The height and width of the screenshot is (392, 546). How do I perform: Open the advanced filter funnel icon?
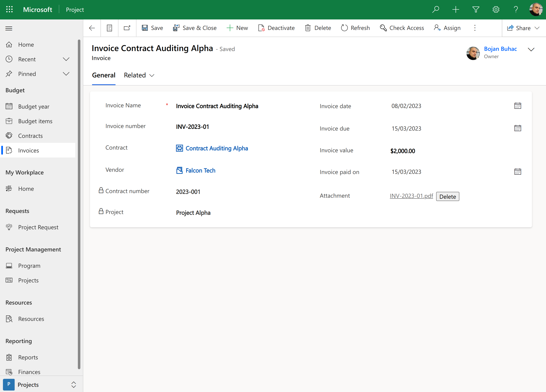tap(476, 9)
